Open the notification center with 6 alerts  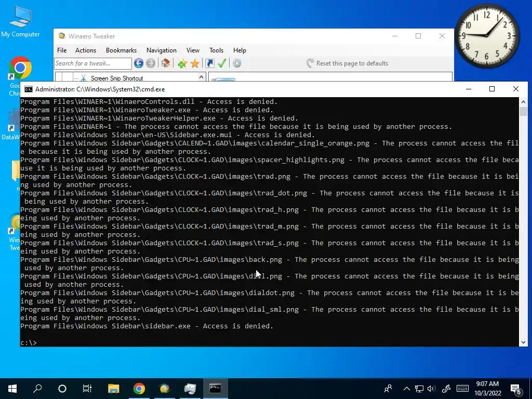(x=516, y=390)
